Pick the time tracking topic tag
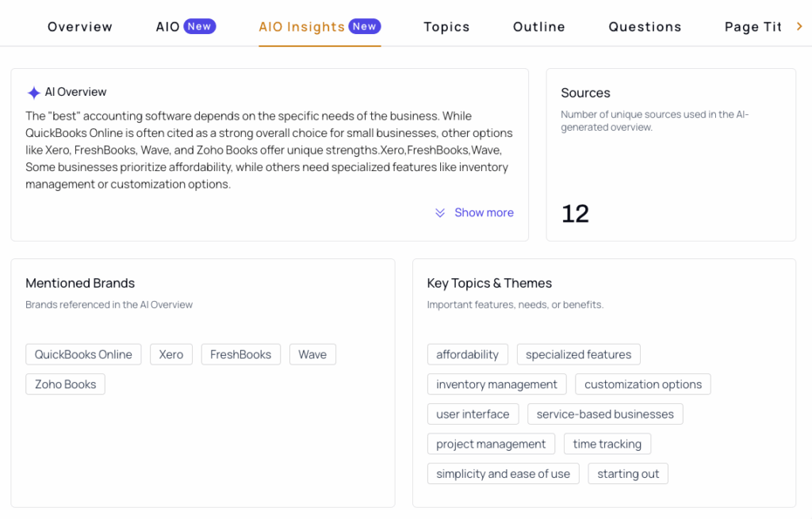 point(607,444)
